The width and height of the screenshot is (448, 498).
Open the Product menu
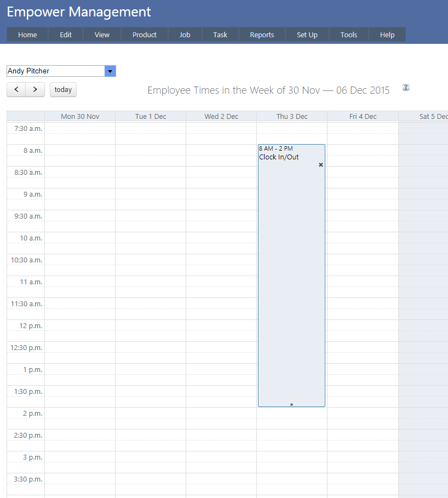(x=145, y=35)
